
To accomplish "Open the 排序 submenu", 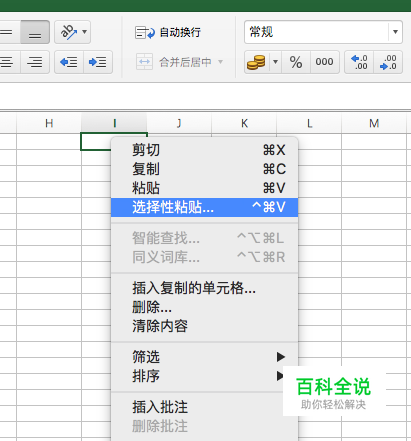I will coord(204,376).
